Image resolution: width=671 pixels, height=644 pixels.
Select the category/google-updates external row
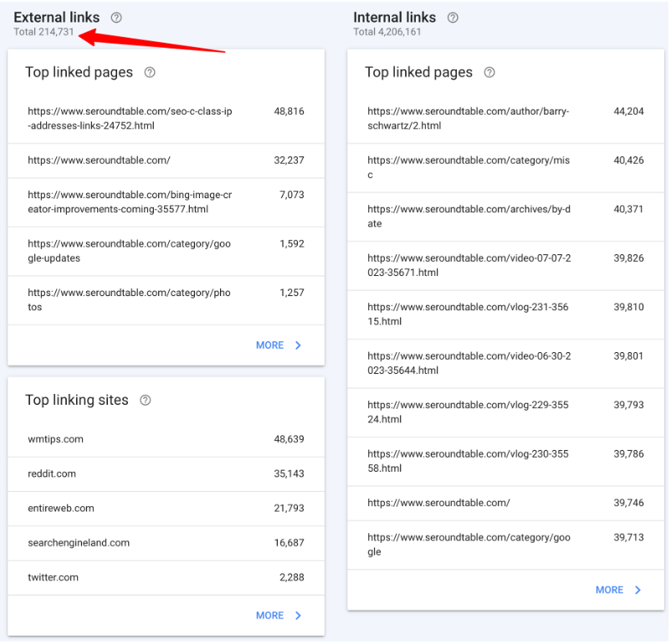tap(166, 251)
